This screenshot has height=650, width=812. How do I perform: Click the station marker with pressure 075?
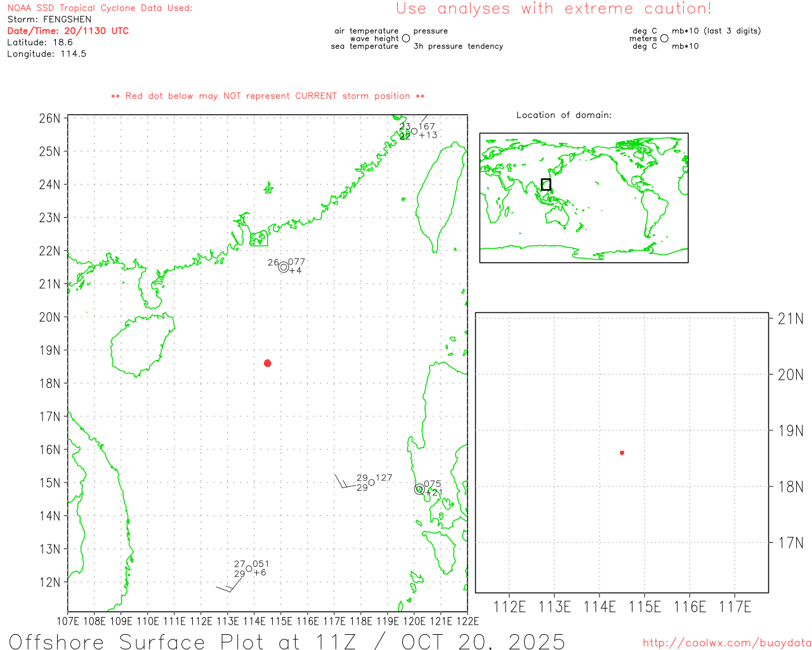tap(419, 489)
